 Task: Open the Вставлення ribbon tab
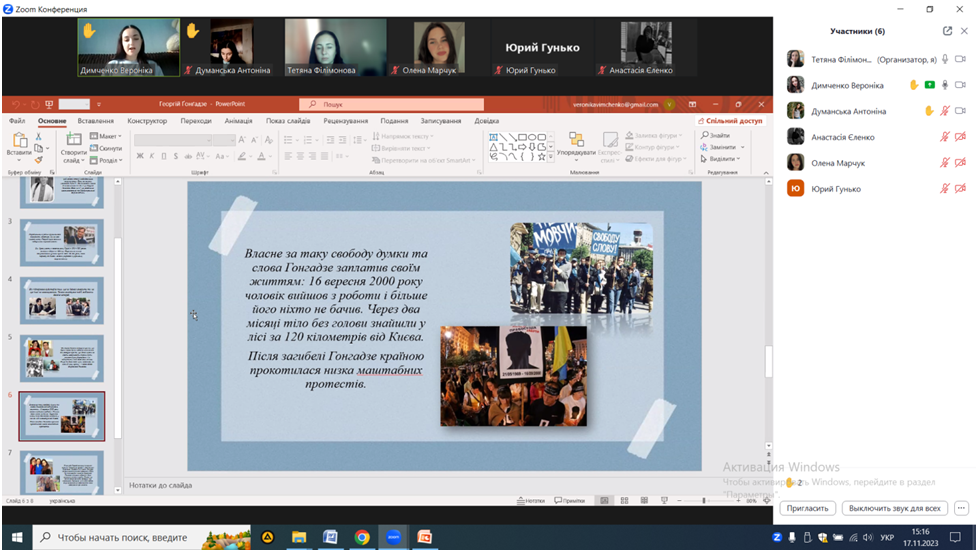tap(96, 121)
